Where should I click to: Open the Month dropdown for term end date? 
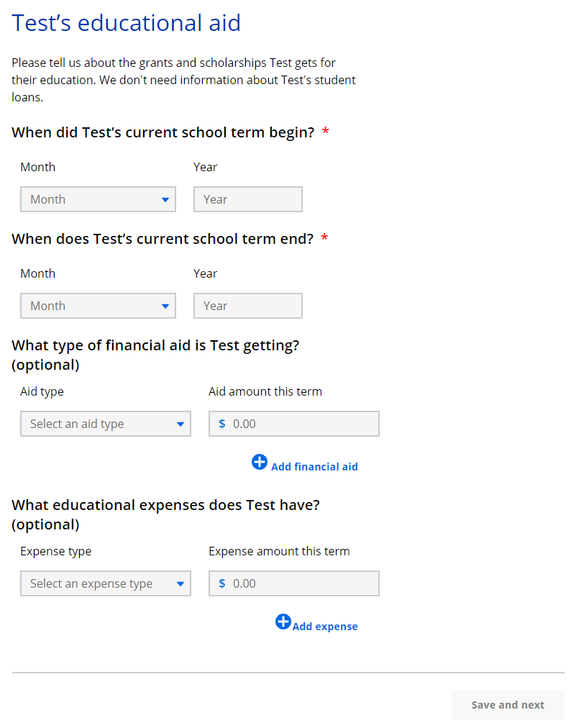[98, 306]
